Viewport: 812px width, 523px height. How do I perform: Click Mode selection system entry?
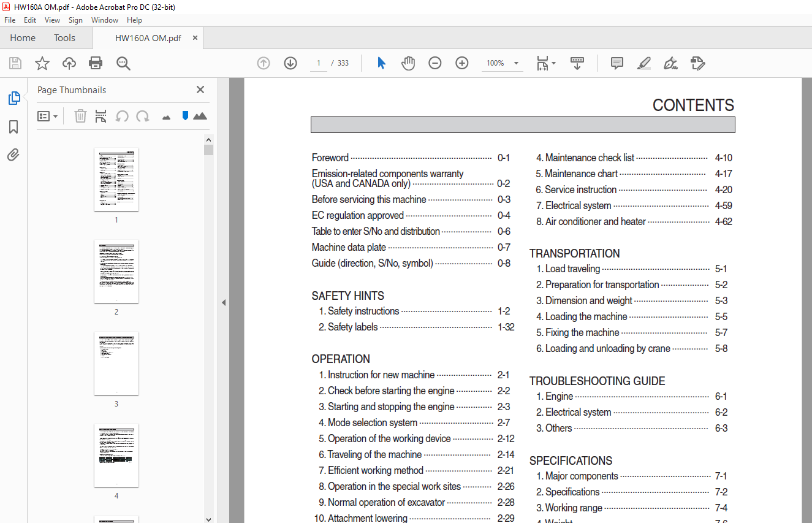click(x=414, y=422)
